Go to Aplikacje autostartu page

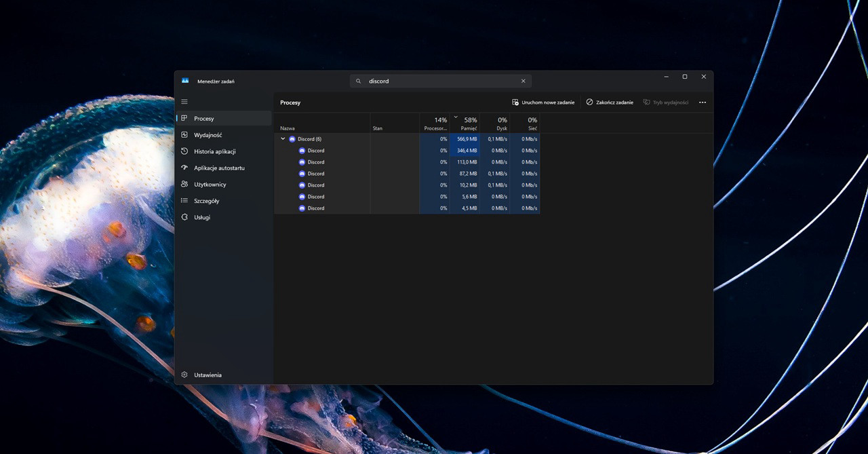click(218, 168)
